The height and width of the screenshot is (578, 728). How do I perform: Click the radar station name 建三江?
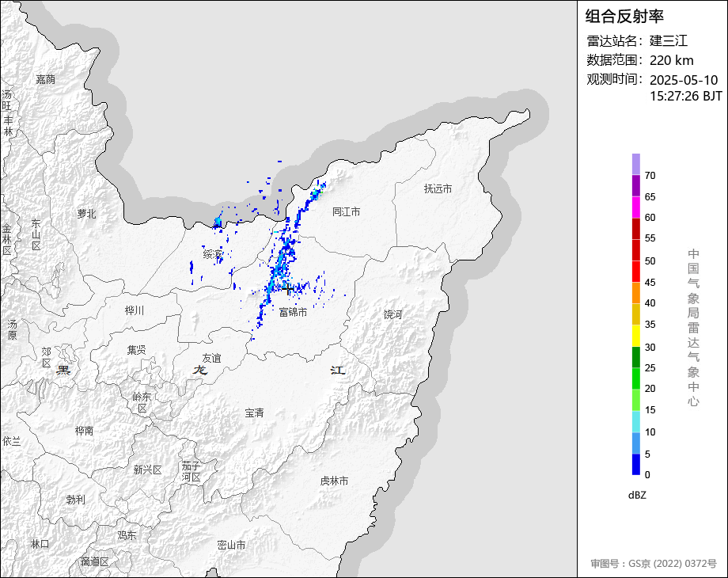668,40
